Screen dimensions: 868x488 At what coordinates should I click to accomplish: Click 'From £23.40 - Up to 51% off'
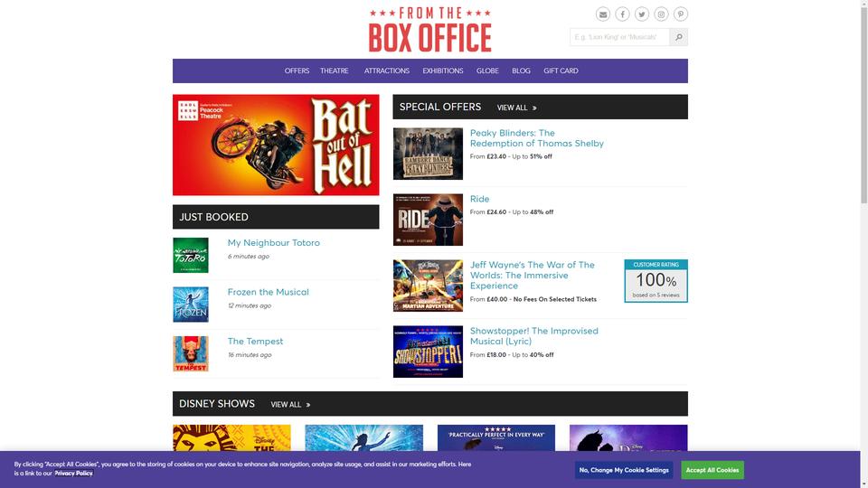(511, 156)
